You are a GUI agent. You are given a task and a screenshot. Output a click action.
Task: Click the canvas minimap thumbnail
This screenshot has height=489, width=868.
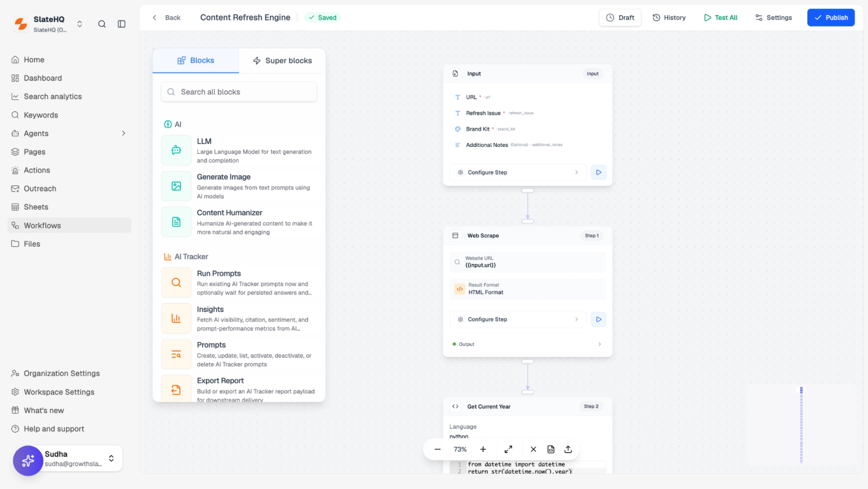pyautogui.click(x=801, y=424)
